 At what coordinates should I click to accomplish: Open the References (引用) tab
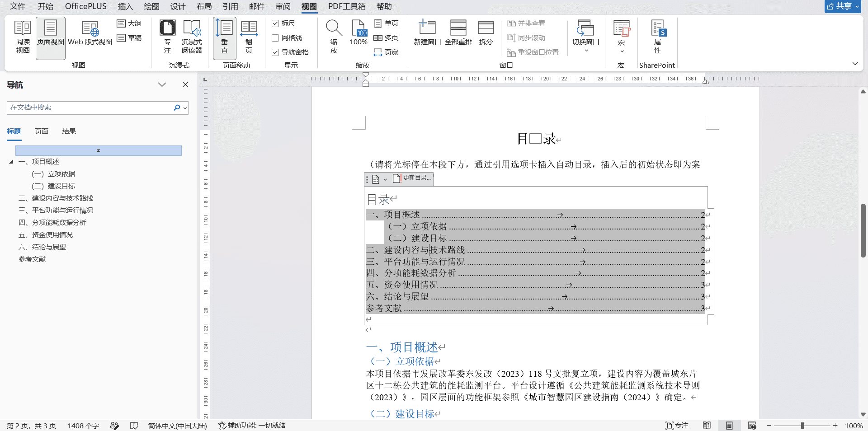(230, 6)
